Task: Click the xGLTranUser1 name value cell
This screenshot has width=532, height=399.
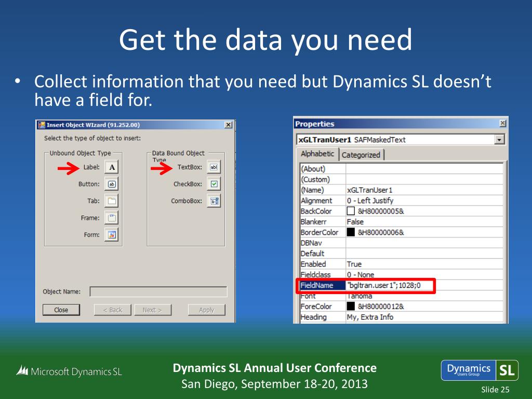Action: click(x=424, y=190)
